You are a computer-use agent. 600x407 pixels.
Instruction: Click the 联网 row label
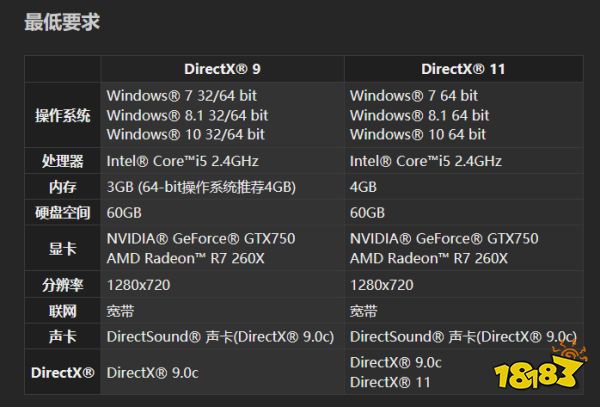[63, 311]
